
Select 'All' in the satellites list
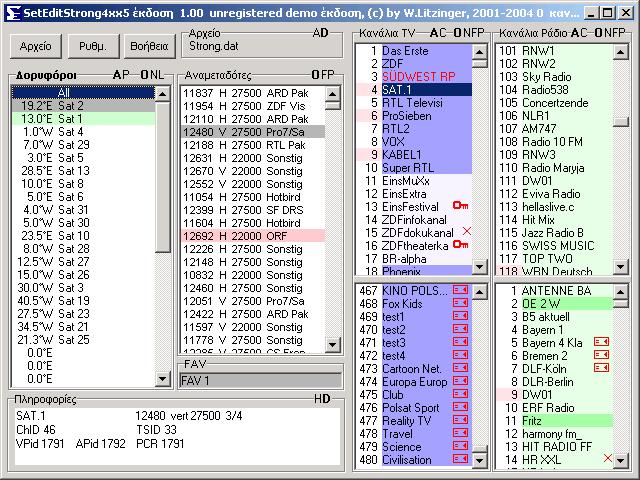point(83,93)
